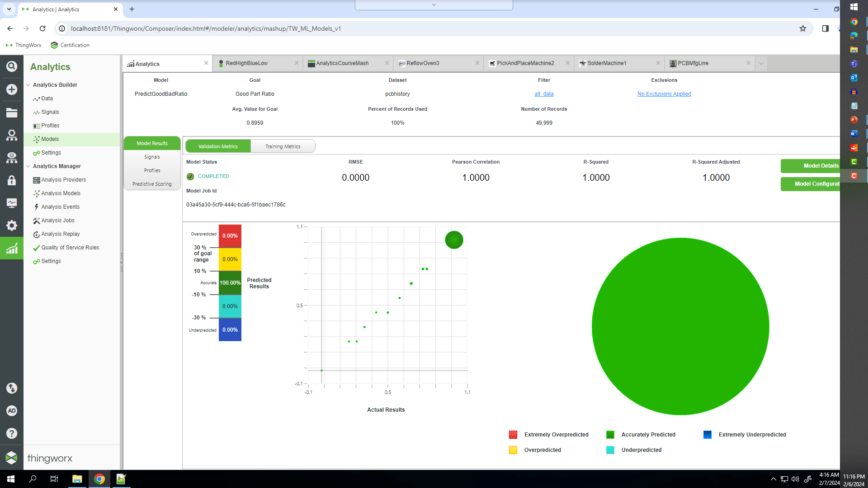This screenshot has width=868, height=488.
Task: Click the Monitoring dashboard icon
Action: 11,203
